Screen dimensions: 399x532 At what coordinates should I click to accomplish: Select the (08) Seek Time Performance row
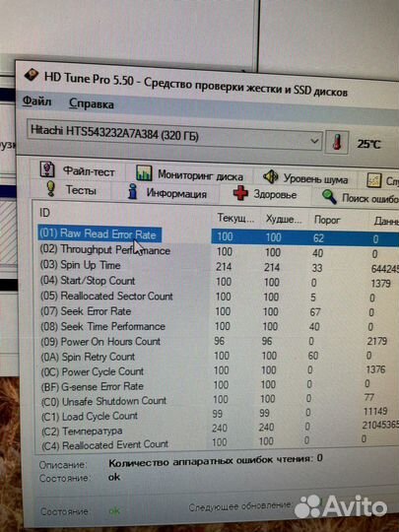click(219, 326)
